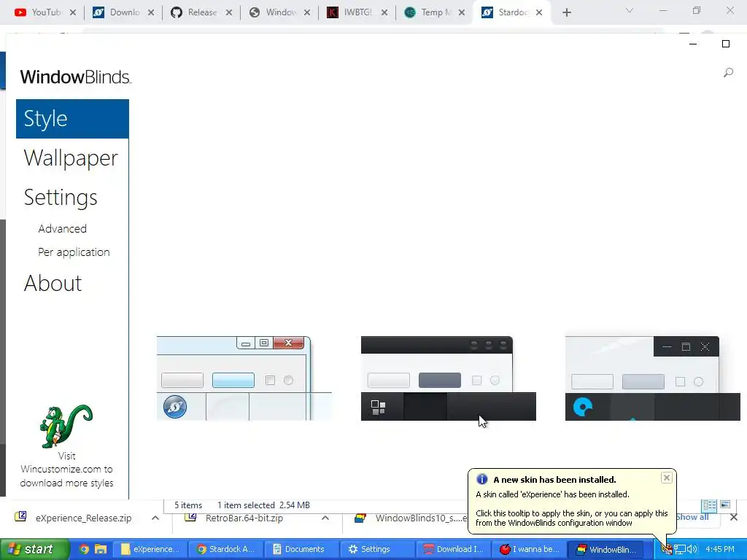The height and width of the screenshot is (560, 747).
Task: Open RetroBar.64-bit.zip download item
Action: (x=244, y=518)
